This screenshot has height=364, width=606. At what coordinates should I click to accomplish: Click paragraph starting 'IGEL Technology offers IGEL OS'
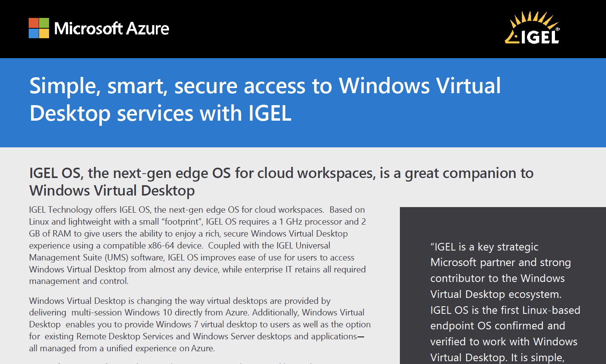coord(197,245)
